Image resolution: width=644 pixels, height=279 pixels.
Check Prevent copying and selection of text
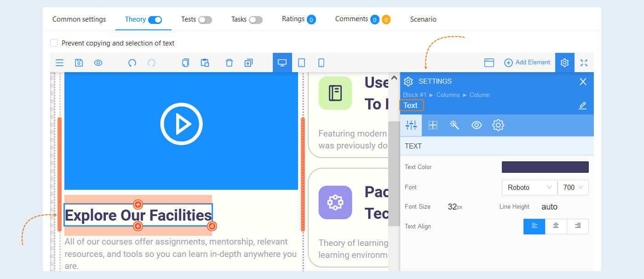click(54, 43)
